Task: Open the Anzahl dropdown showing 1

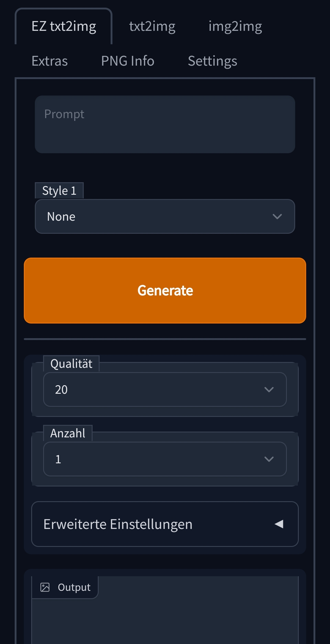Action: 165,459
